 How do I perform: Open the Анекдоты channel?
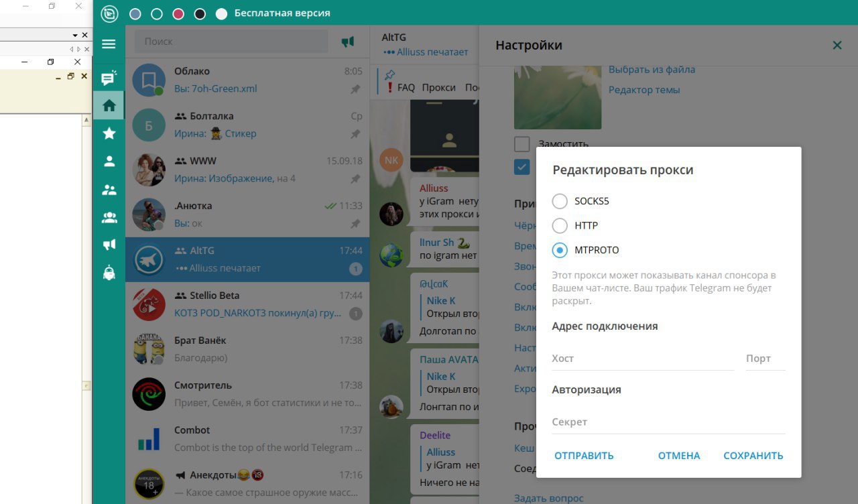point(247,483)
